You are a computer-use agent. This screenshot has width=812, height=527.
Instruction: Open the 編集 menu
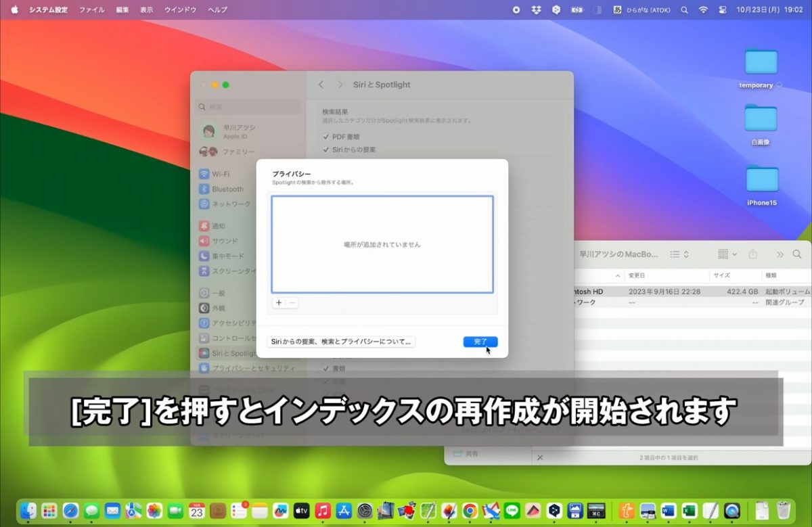pyautogui.click(x=122, y=10)
